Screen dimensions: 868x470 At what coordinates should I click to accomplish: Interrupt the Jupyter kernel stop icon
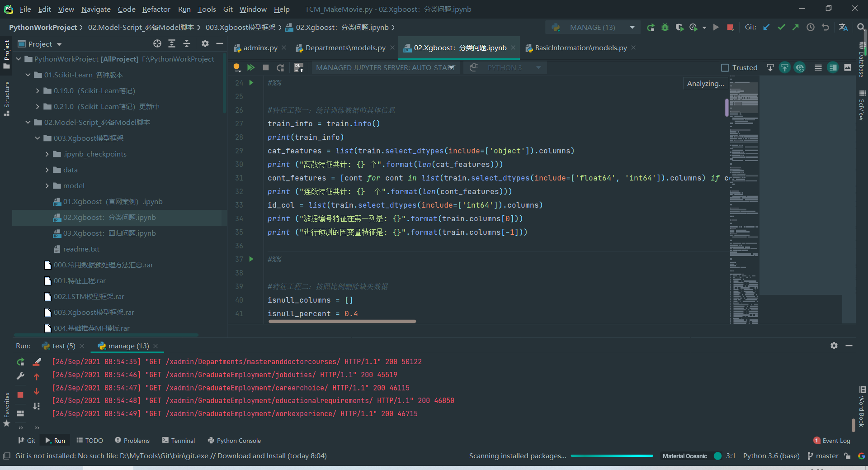[266, 68]
